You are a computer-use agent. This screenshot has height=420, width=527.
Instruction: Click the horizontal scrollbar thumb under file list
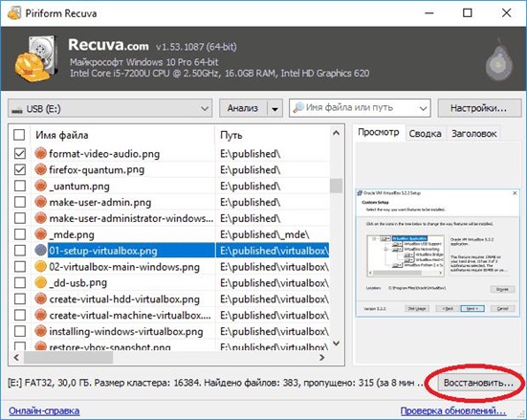[68, 358]
